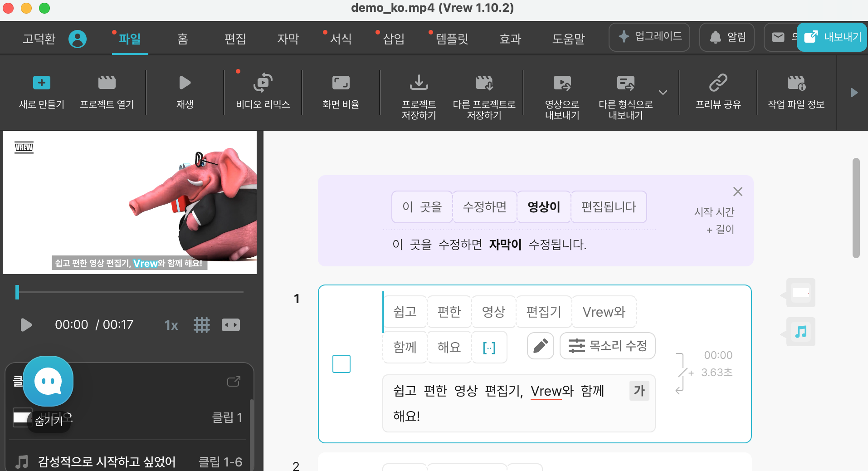Check the clip 1 checkbox
Screen dimensions: 868x471
[341, 364]
